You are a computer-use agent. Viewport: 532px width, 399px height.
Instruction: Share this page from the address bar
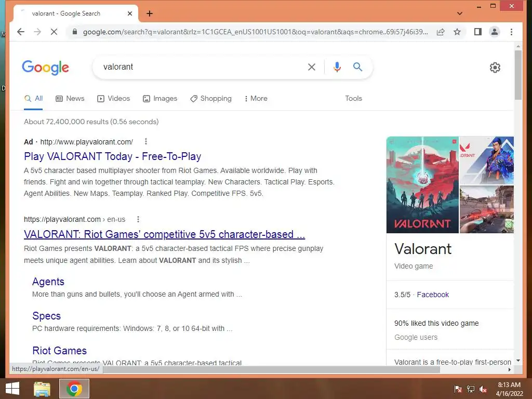441,32
